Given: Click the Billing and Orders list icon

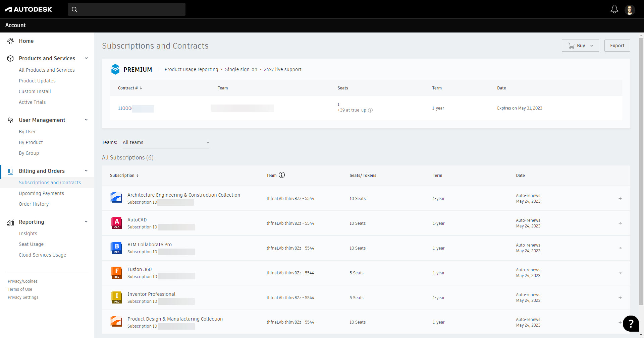Looking at the screenshot, I should point(10,171).
